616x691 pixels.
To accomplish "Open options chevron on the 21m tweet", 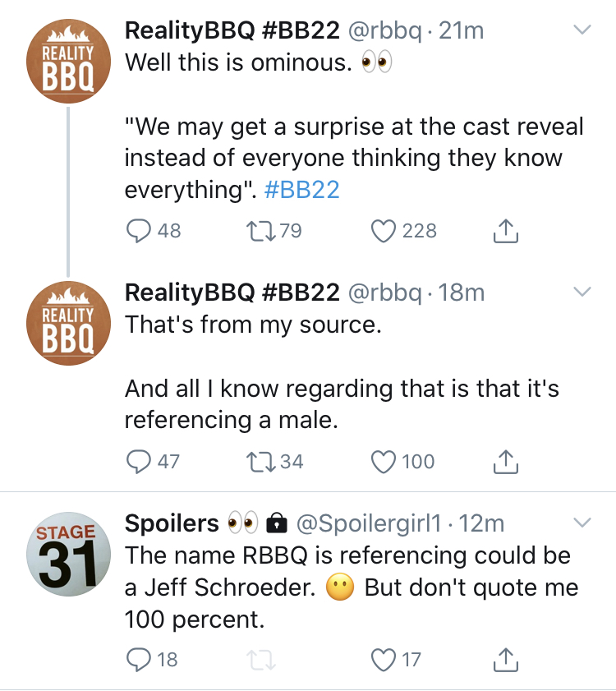I will click(x=582, y=30).
